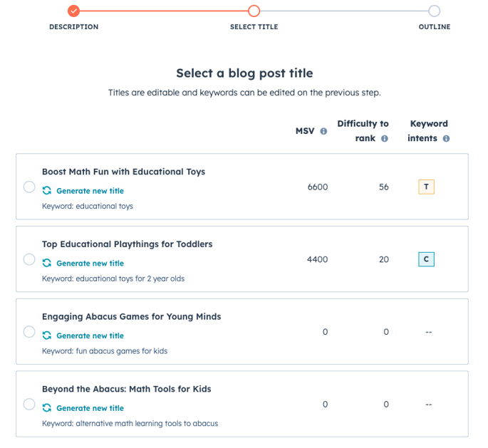
Task: Click refresh icon for Top Educational Playthings title
Action: coord(47,263)
